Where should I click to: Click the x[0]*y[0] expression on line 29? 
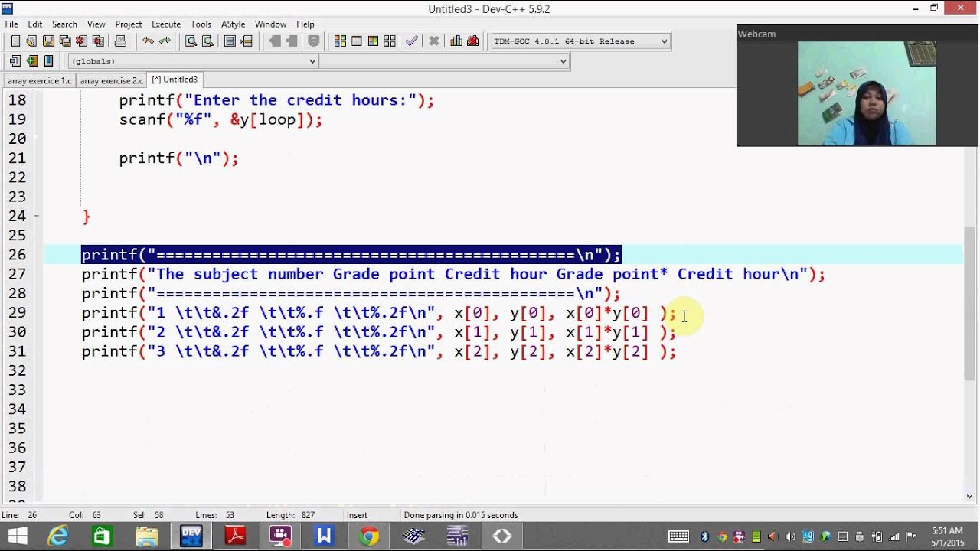607,313
